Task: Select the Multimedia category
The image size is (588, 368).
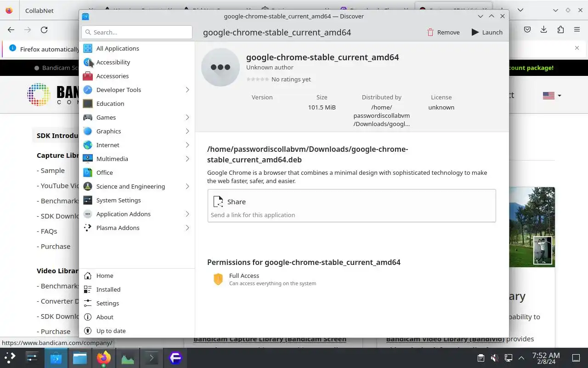Action: click(137, 159)
